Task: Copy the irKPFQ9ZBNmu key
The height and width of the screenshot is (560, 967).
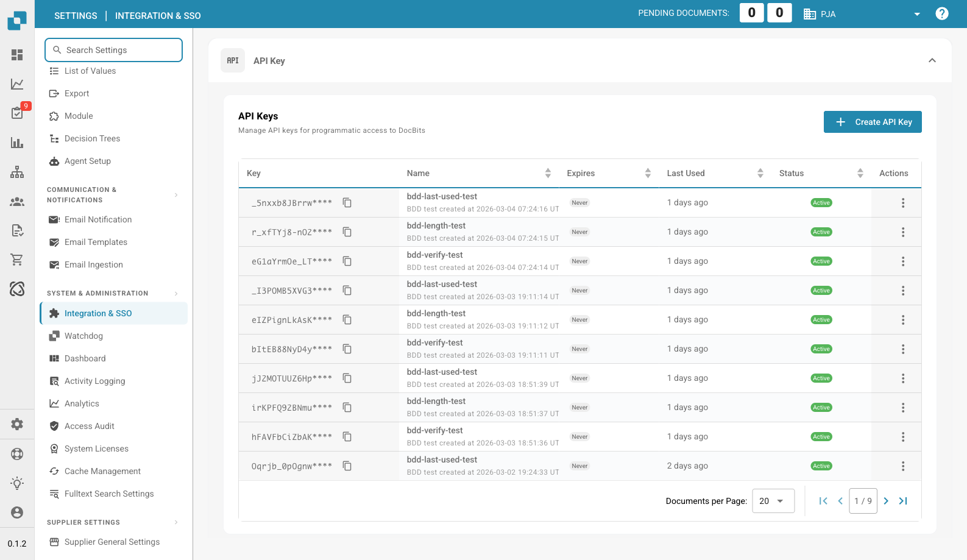Action: 347,407
